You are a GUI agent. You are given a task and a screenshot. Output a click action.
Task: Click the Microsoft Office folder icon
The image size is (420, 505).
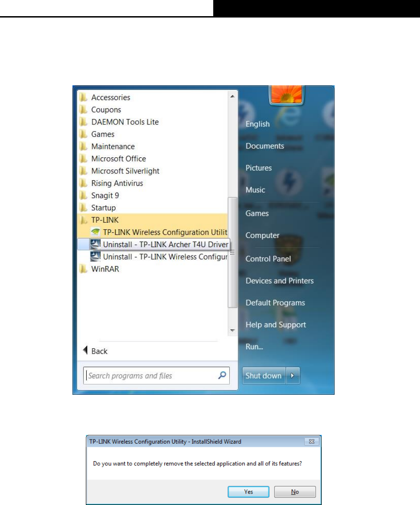coord(83,159)
